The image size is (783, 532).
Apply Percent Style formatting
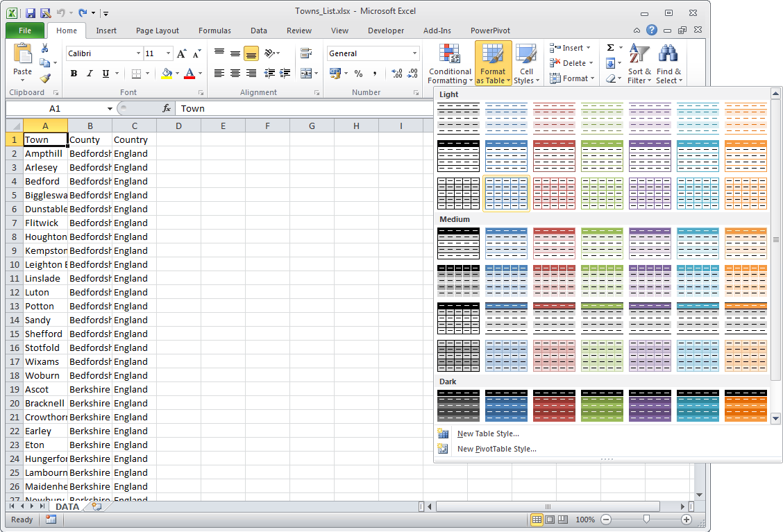tap(358, 72)
